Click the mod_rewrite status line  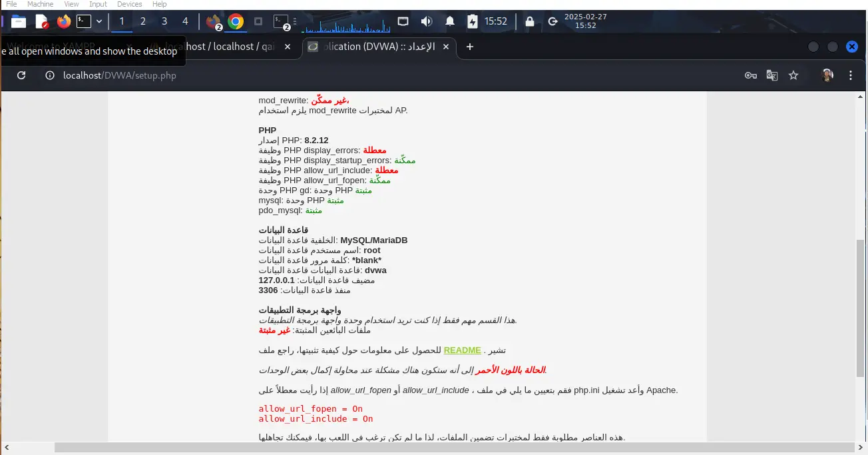click(x=304, y=100)
